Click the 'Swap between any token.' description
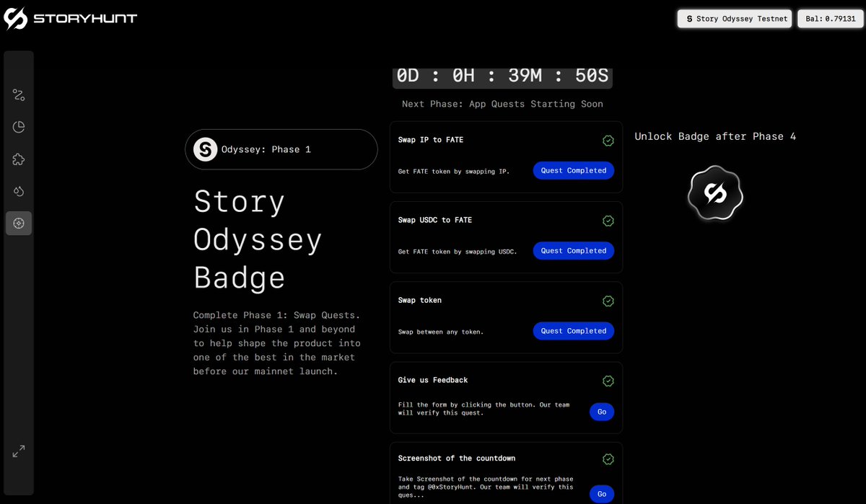 [x=441, y=332]
